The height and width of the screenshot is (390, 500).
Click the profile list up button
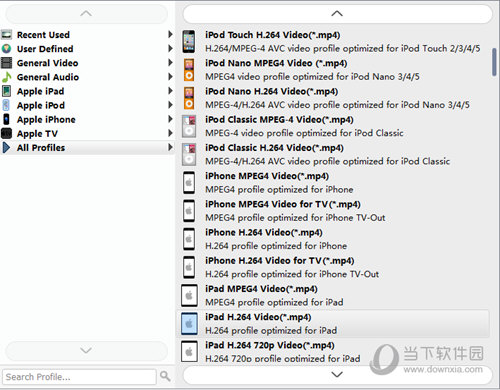pos(337,14)
